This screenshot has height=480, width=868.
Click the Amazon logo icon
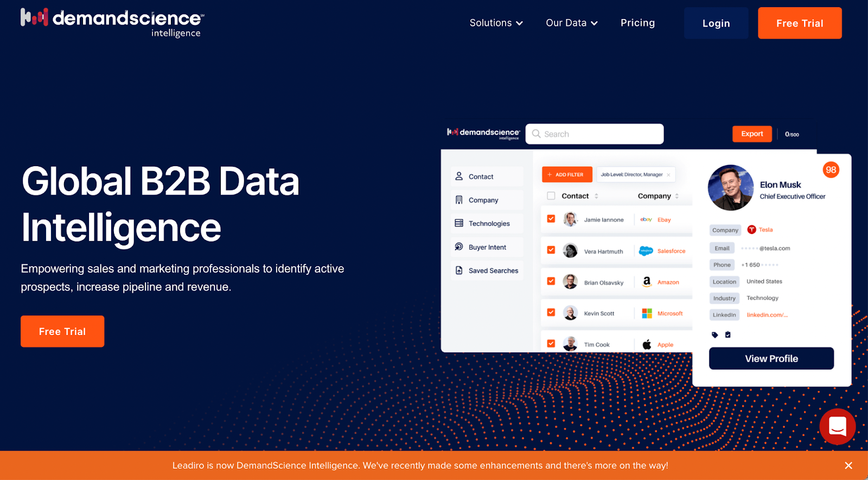[647, 282]
